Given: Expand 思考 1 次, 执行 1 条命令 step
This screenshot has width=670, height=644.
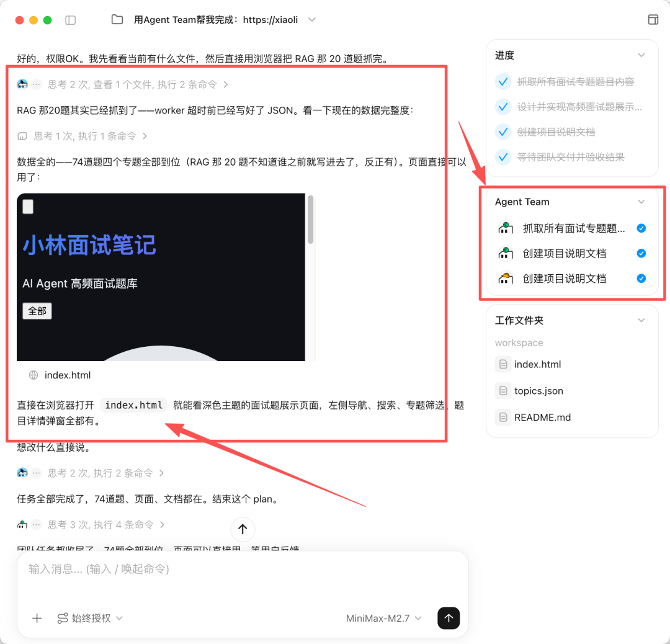Looking at the screenshot, I should click(x=91, y=136).
